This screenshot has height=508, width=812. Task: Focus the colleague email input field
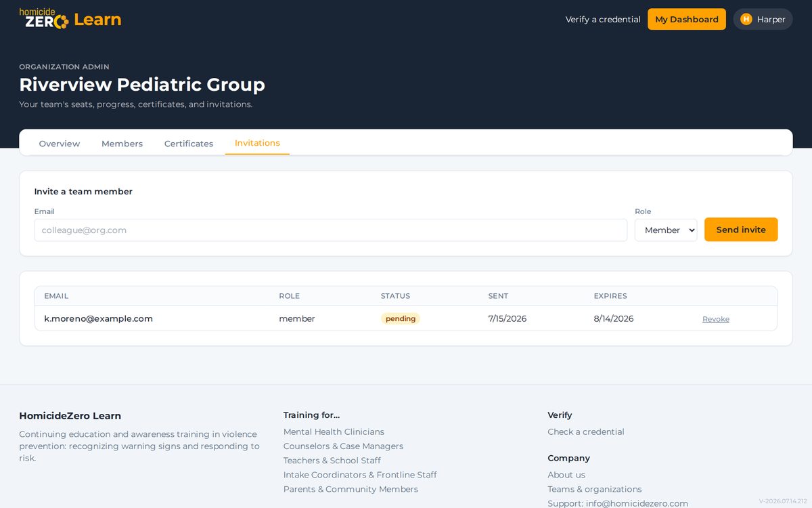click(x=331, y=230)
